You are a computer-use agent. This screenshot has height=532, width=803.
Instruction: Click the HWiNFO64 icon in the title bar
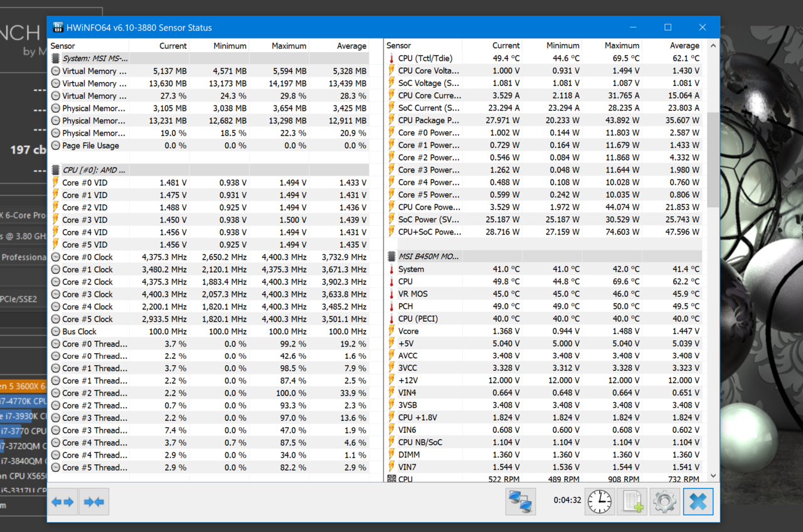(x=58, y=28)
